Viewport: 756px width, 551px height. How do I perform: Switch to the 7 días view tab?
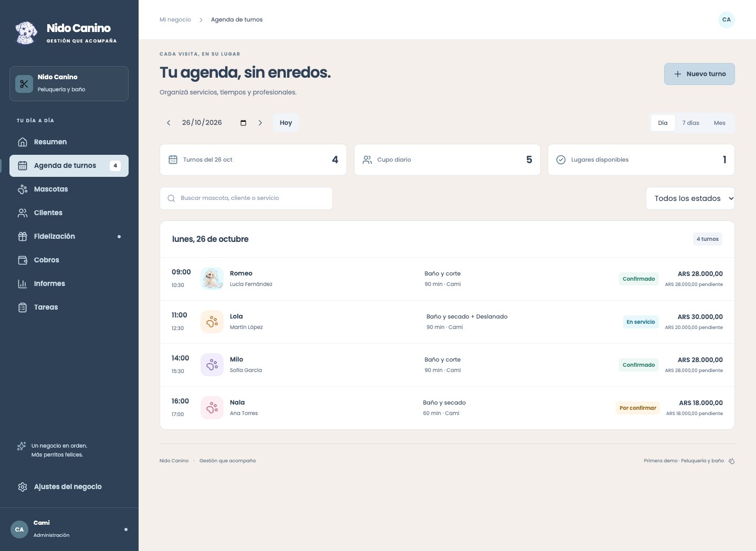(x=690, y=123)
